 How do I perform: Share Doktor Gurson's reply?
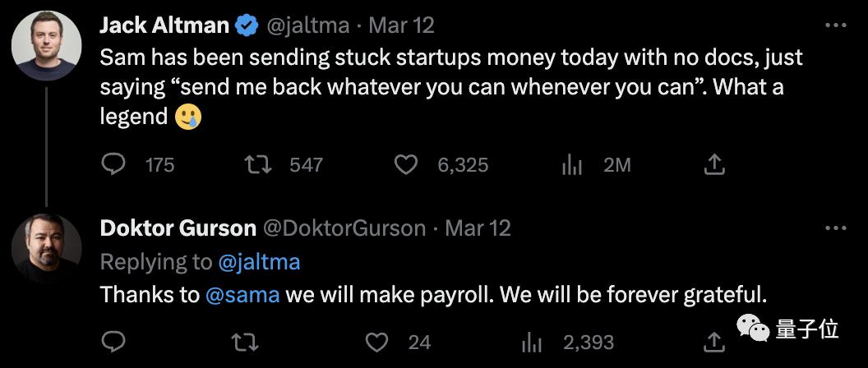pyautogui.click(x=715, y=341)
